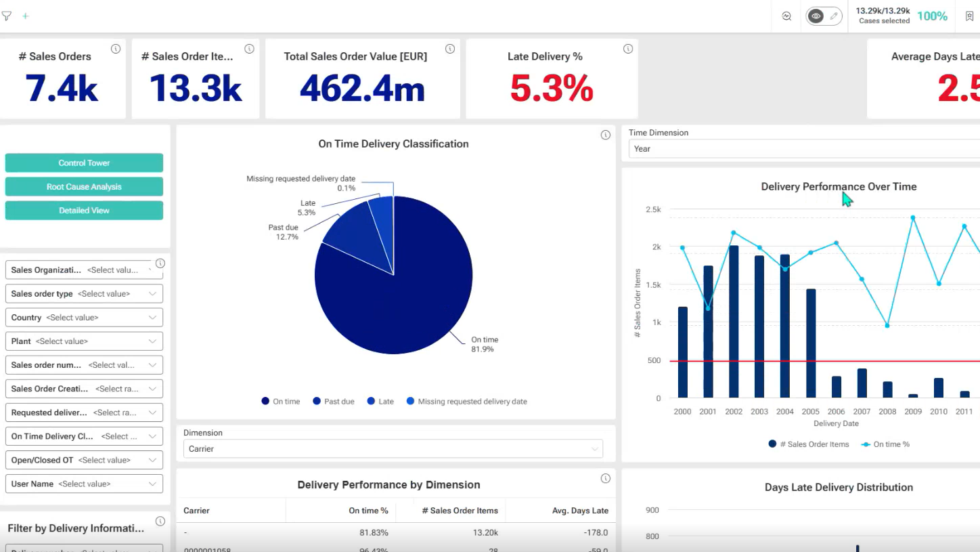
Task: Show info for On Time Delivery Classification chart
Action: click(606, 135)
